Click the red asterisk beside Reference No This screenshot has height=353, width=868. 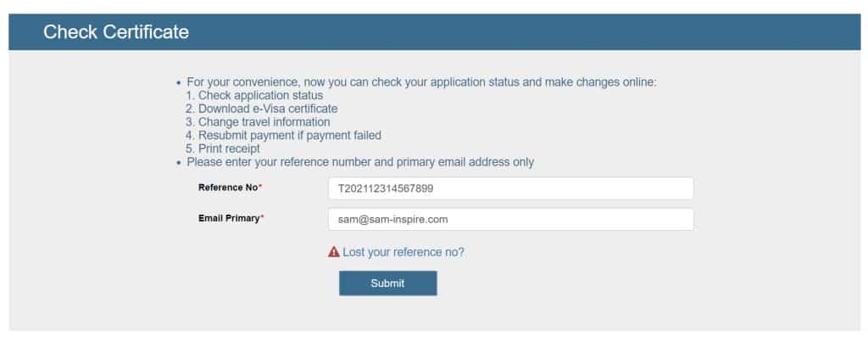pos(261,187)
